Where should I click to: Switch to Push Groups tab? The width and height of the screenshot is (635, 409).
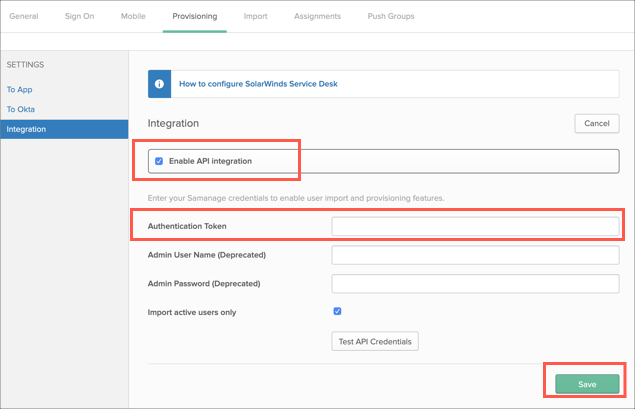tap(389, 16)
